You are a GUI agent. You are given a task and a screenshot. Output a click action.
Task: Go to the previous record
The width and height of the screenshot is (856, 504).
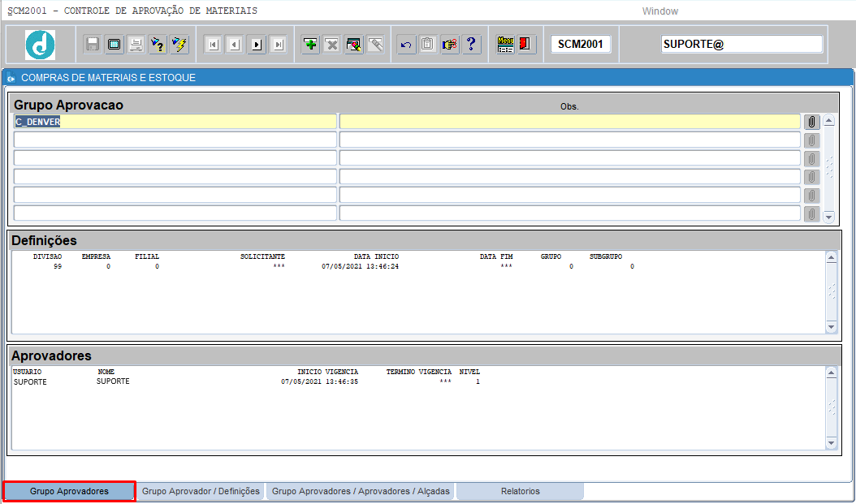point(236,44)
